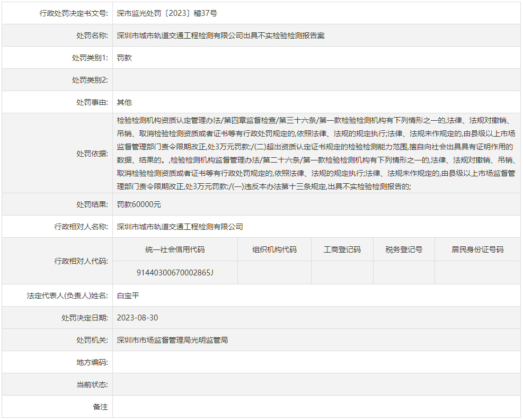Select the 备注 label
Viewport: 523px width, 420px height.
tap(100, 407)
